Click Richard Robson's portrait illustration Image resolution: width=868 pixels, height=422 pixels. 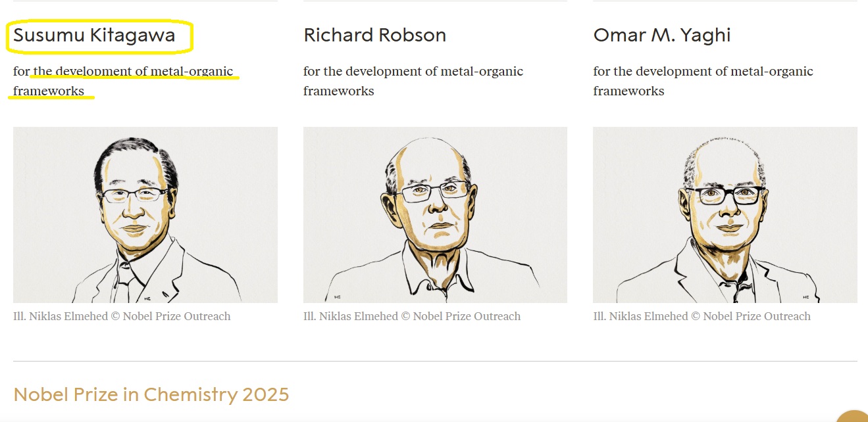434,214
